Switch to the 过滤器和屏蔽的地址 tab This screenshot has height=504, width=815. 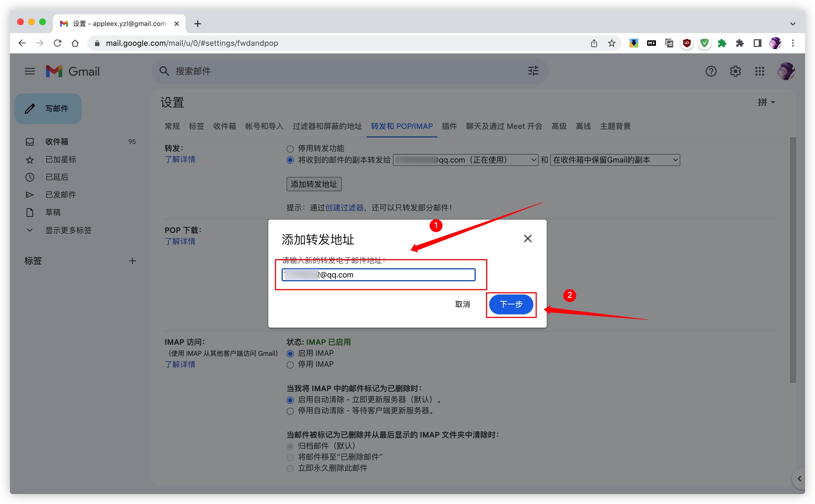pyautogui.click(x=327, y=126)
